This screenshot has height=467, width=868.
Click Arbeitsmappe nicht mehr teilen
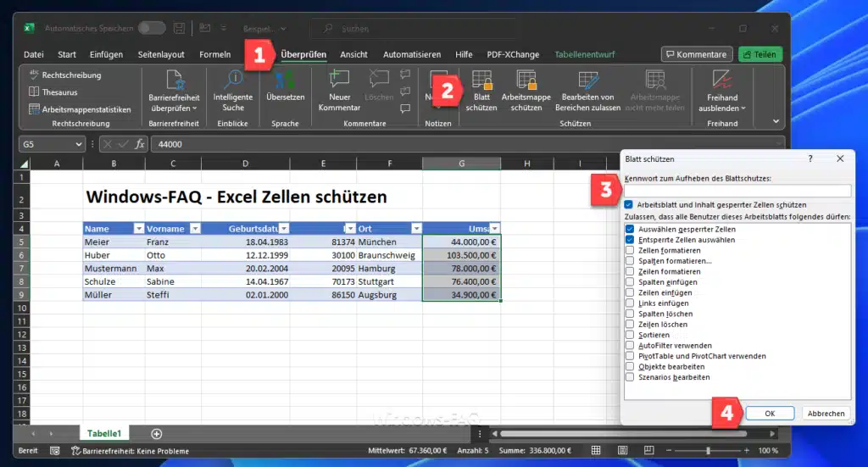pyautogui.click(x=655, y=92)
